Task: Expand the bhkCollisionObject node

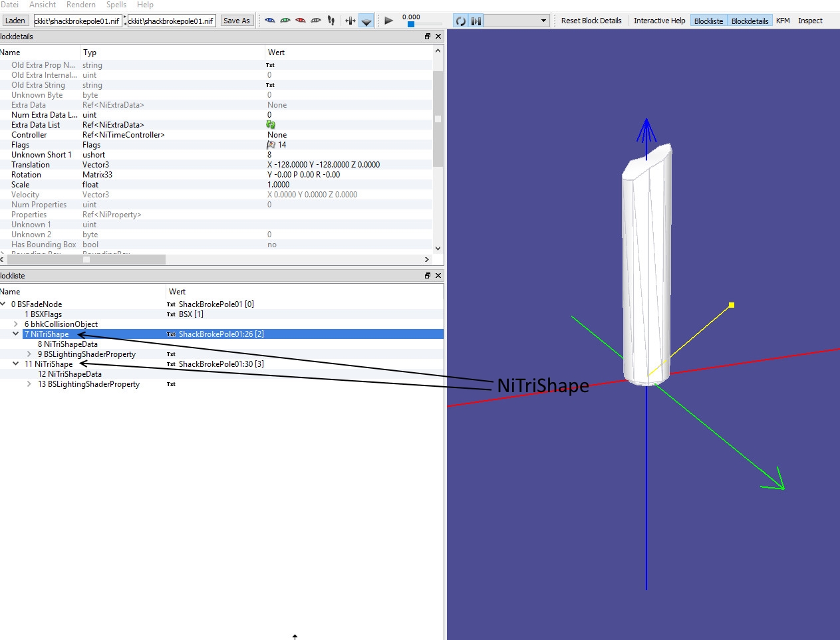Action: [x=16, y=324]
